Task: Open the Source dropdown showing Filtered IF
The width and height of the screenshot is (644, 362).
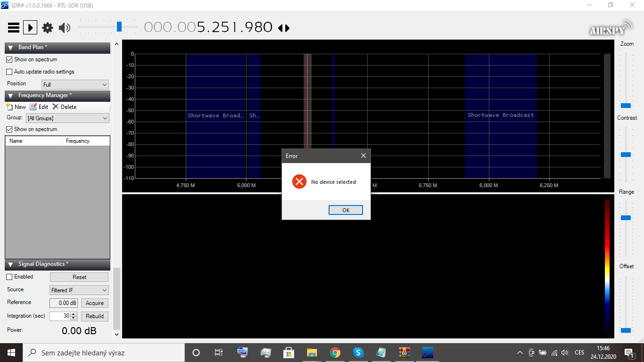Action: (x=79, y=290)
